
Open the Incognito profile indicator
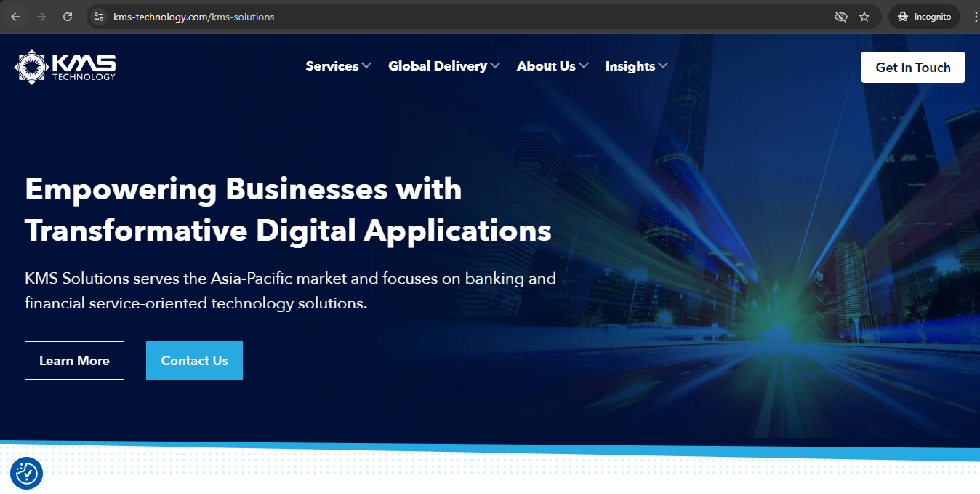[x=924, y=17]
